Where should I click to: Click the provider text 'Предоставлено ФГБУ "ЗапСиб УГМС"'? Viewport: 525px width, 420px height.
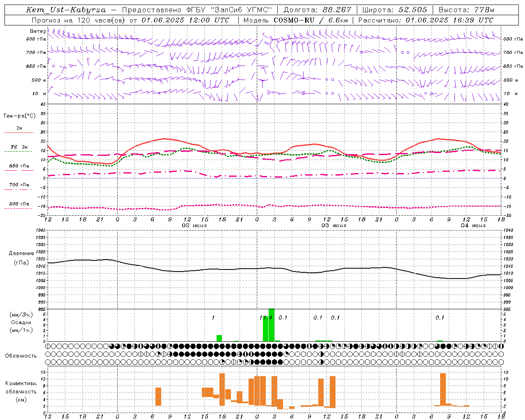[197, 10]
